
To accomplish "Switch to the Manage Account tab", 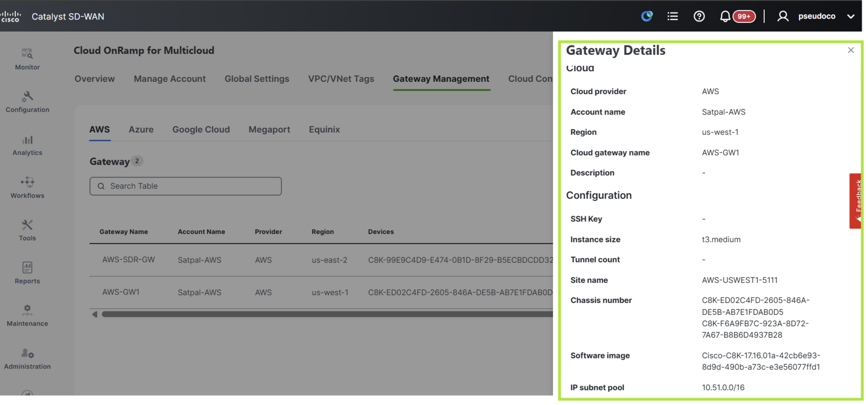I will [x=169, y=79].
